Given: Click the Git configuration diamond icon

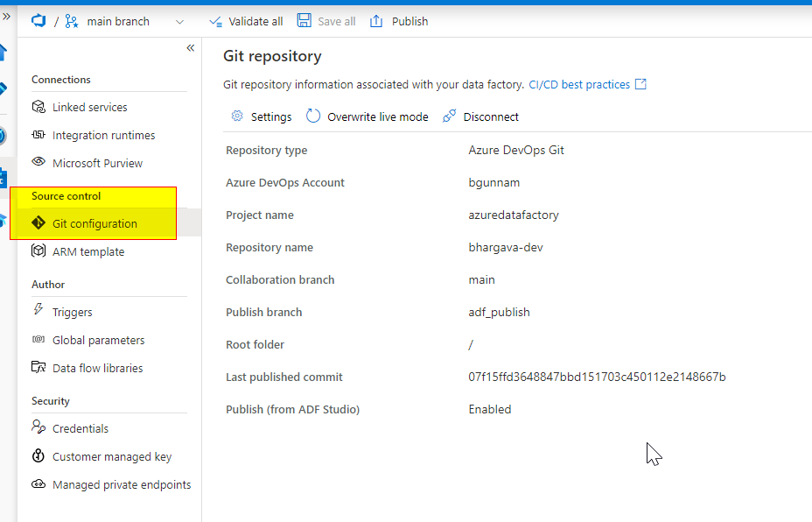Looking at the screenshot, I should coord(38,222).
